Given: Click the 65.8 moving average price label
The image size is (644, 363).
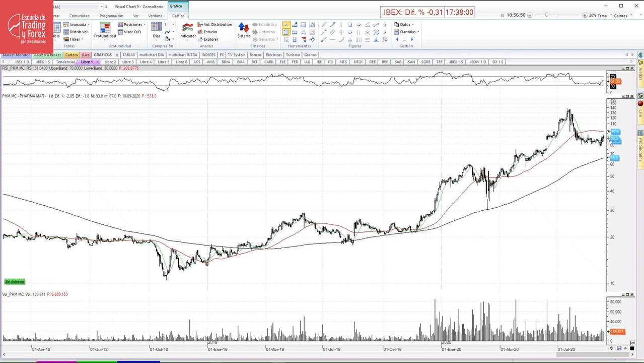Looking at the screenshot, I should 615,158.
